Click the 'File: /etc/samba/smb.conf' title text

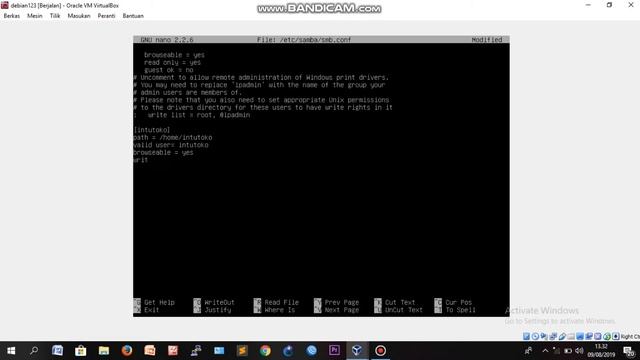click(x=304, y=40)
